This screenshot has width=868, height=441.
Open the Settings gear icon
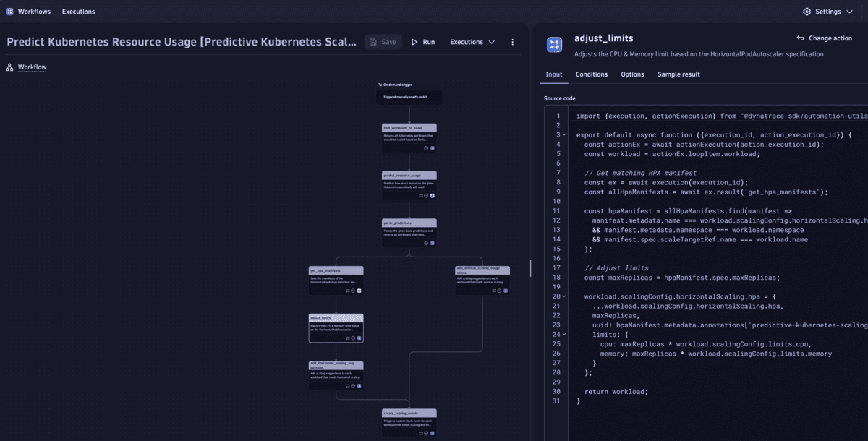point(807,12)
